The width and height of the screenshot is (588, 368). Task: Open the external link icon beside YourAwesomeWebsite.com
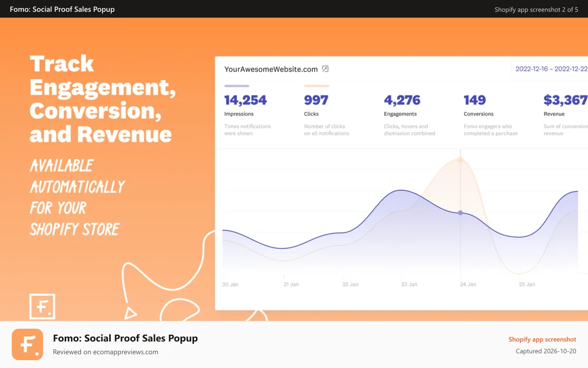click(325, 69)
